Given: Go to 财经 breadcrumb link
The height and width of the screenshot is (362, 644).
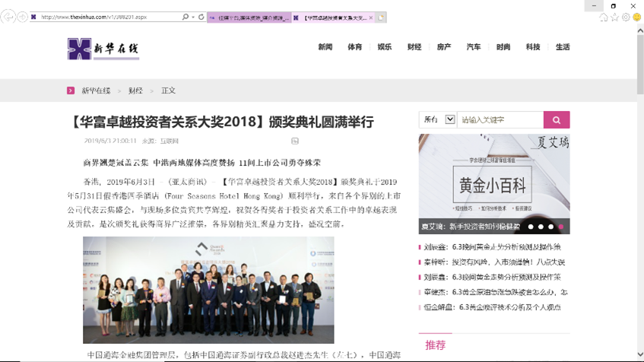Looking at the screenshot, I should coord(135,90).
